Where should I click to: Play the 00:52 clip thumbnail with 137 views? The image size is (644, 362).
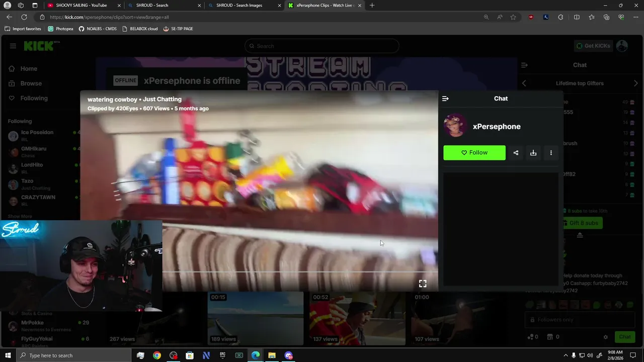pos(357,318)
